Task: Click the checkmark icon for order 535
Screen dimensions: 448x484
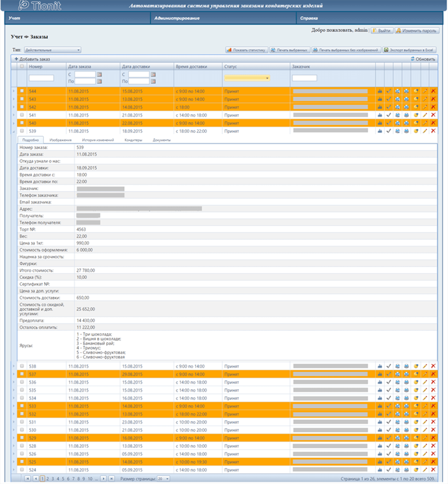Action: point(389,390)
